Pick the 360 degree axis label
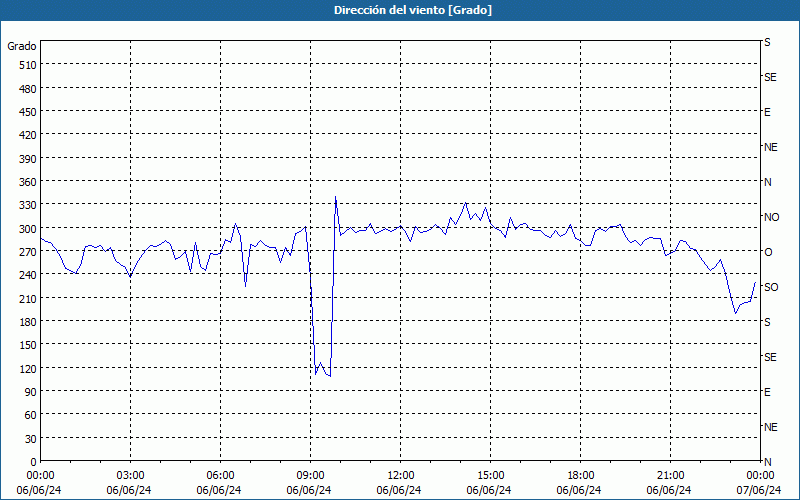800x500 pixels. coord(28,182)
